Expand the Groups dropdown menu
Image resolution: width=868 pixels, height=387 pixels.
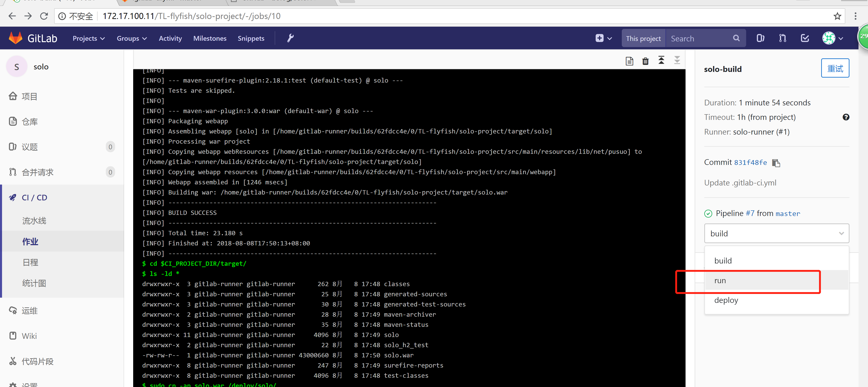tap(131, 38)
